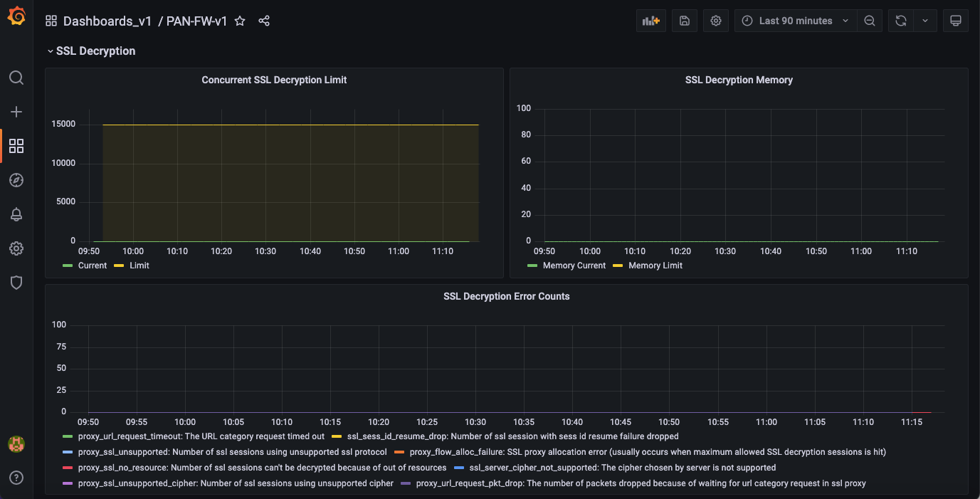Open Concurrent SSL Decryption Limit panel menu
980x499 pixels.
tap(274, 80)
